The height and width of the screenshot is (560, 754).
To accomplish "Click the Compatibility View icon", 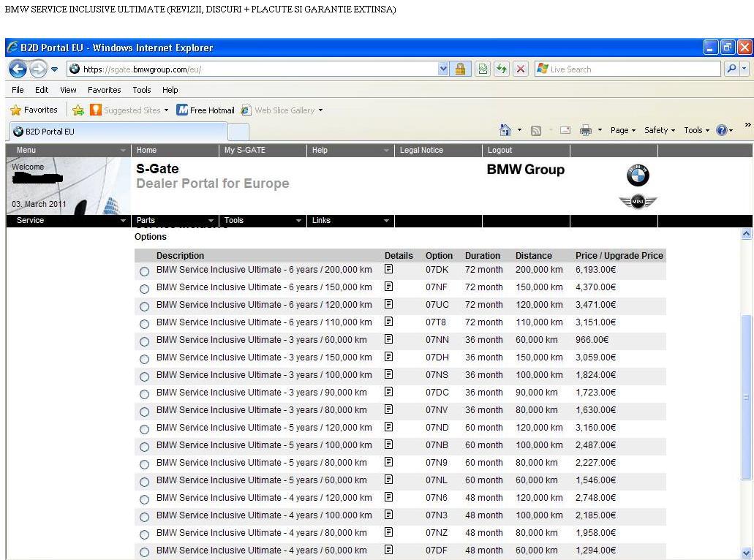I will 483,69.
